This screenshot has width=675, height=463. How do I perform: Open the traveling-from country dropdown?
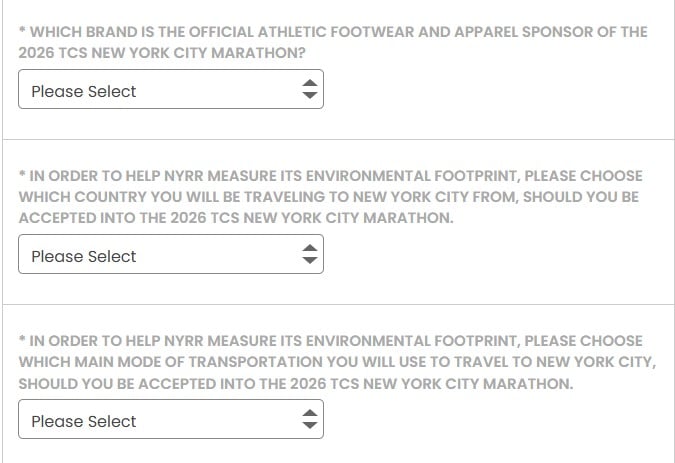(x=170, y=256)
